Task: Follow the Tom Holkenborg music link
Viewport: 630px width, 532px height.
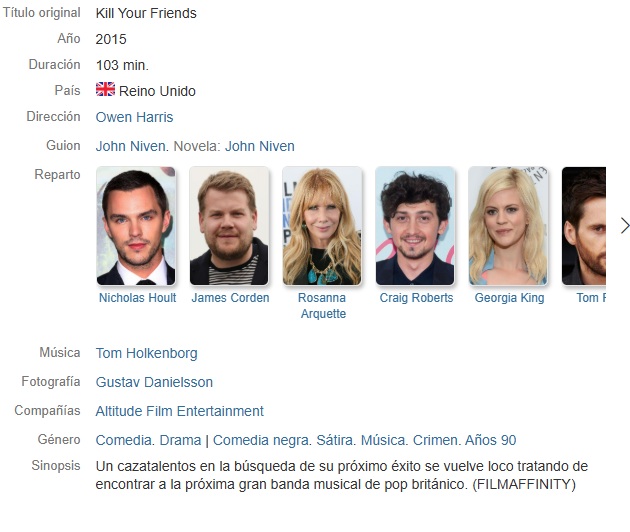Action: tap(147, 353)
